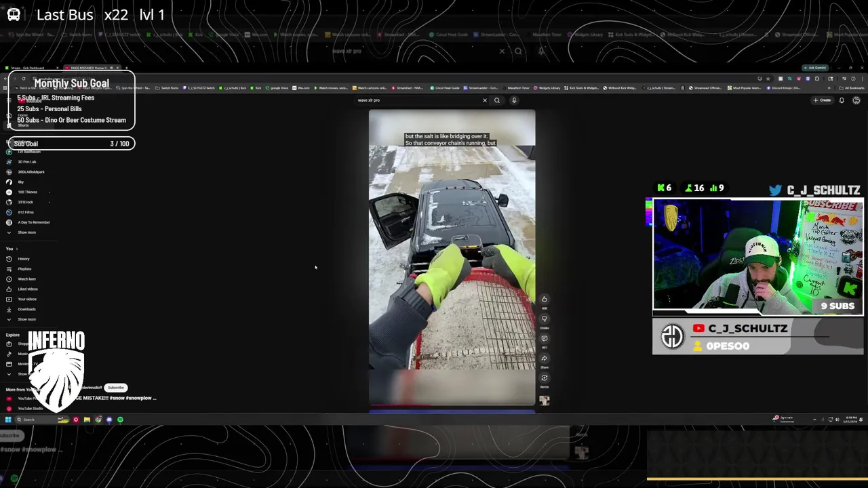The image size is (868, 488).
Task: Show hidden system tray icons
Action: (814, 420)
